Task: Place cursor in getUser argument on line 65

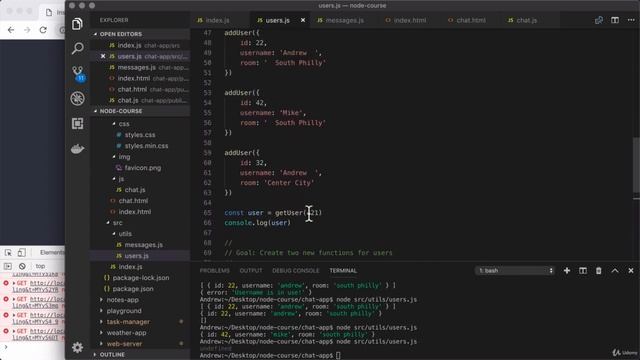Action: coord(313,213)
